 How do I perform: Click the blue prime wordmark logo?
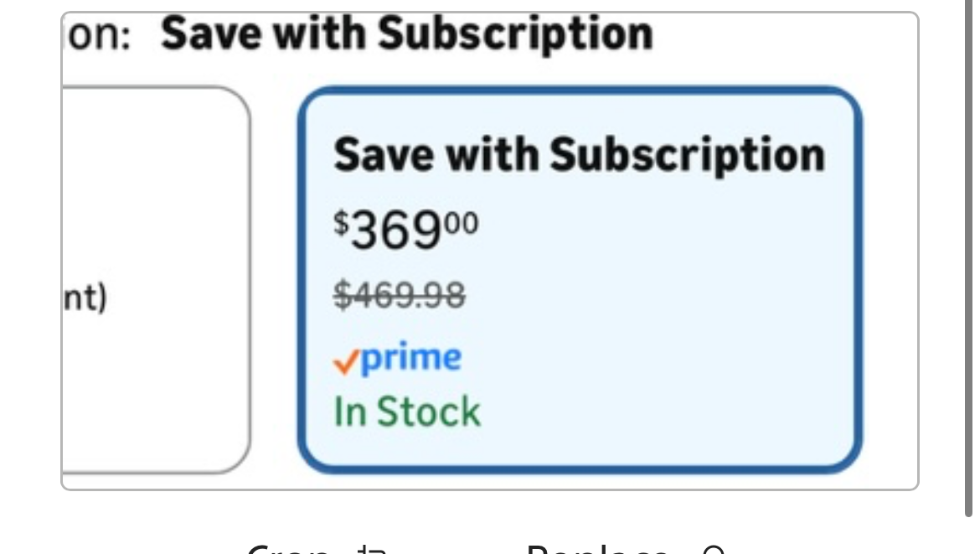click(x=412, y=359)
